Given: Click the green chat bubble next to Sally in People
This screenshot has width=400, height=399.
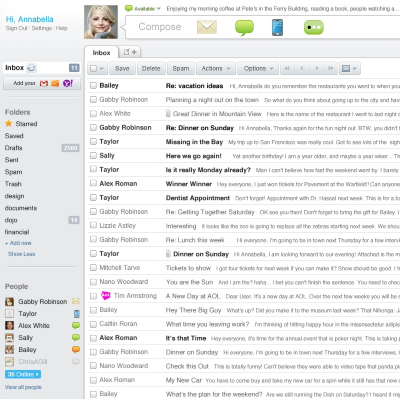Looking at the screenshot, I should (76, 338).
